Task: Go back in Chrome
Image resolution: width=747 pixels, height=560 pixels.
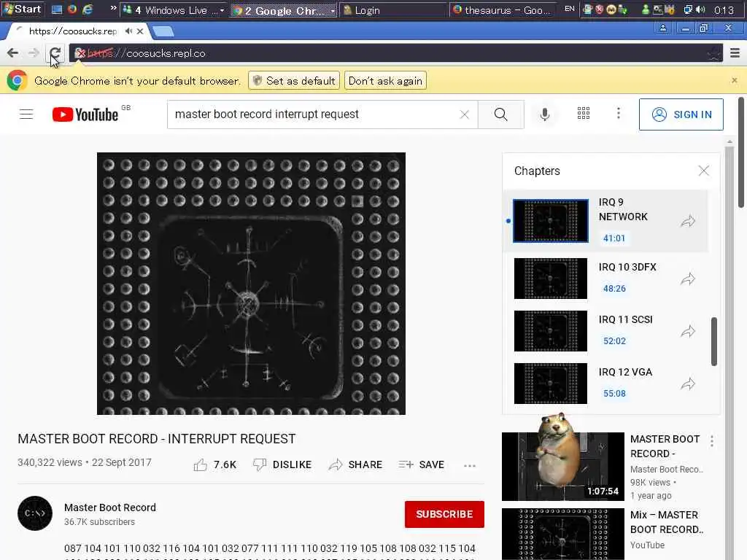Action: point(13,53)
